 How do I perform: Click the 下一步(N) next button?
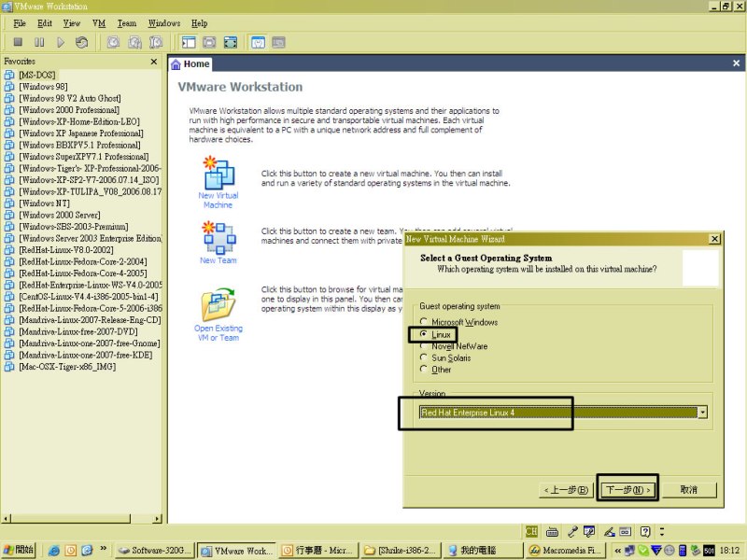(627, 489)
